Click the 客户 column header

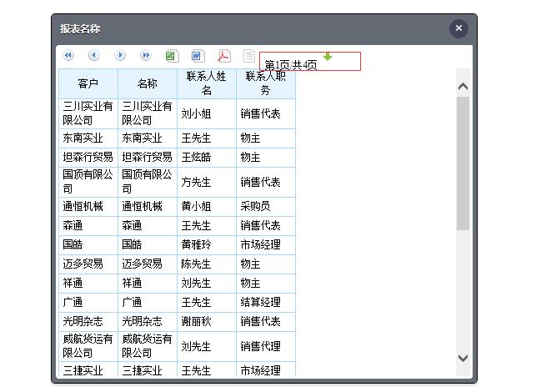point(88,83)
